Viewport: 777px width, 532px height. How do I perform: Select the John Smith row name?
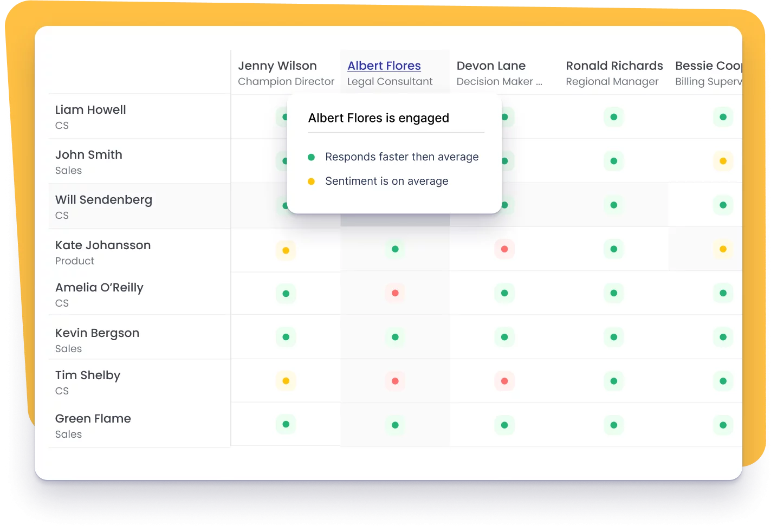click(x=89, y=154)
